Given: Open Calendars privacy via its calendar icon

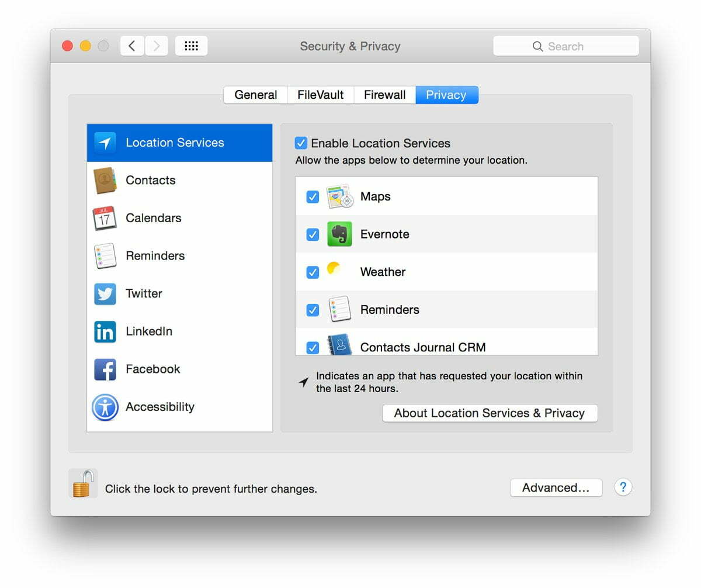Looking at the screenshot, I should click(105, 218).
